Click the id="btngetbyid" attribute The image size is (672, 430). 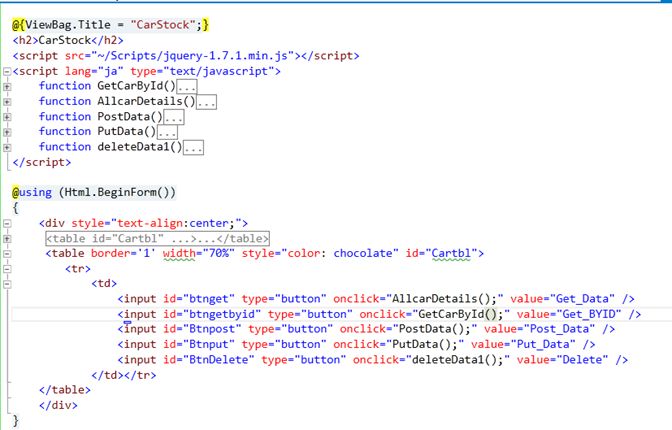click(x=212, y=314)
